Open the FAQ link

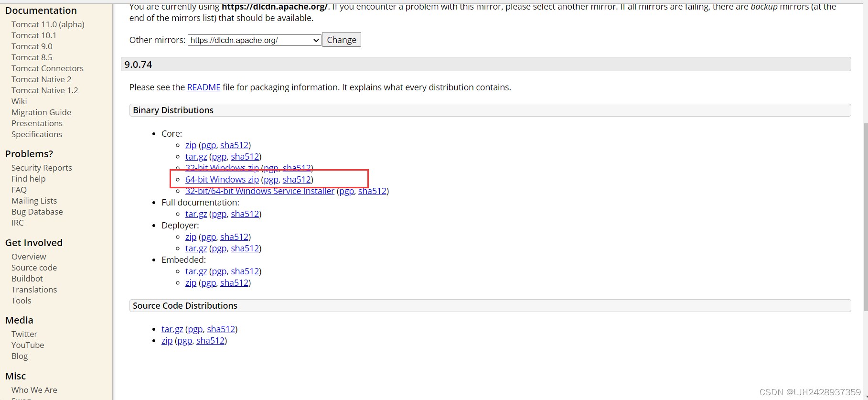click(x=19, y=190)
